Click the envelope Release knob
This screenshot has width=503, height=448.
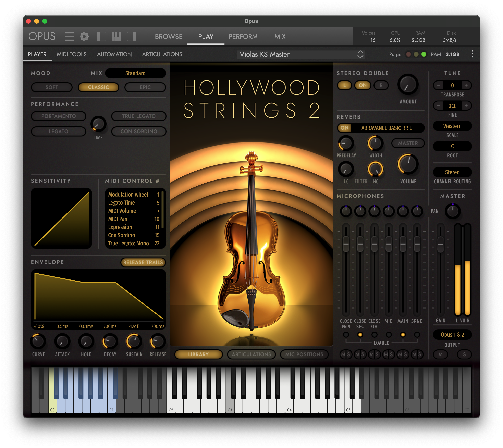tap(158, 341)
